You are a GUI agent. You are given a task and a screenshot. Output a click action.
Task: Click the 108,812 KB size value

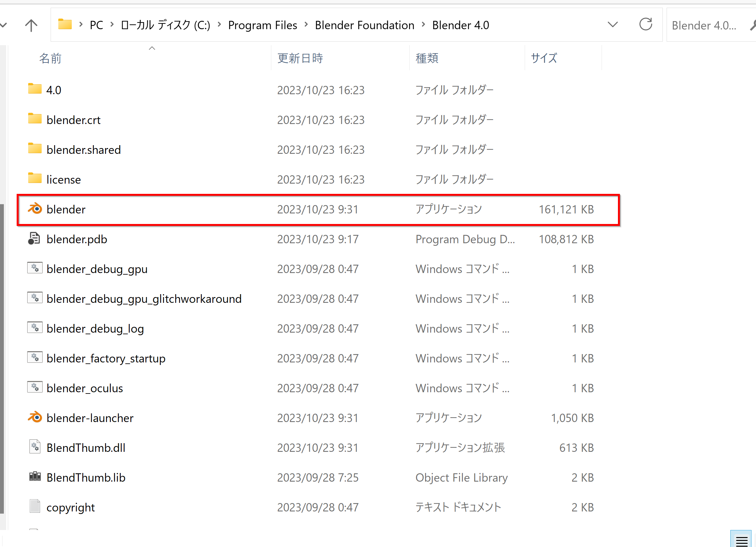pos(566,239)
